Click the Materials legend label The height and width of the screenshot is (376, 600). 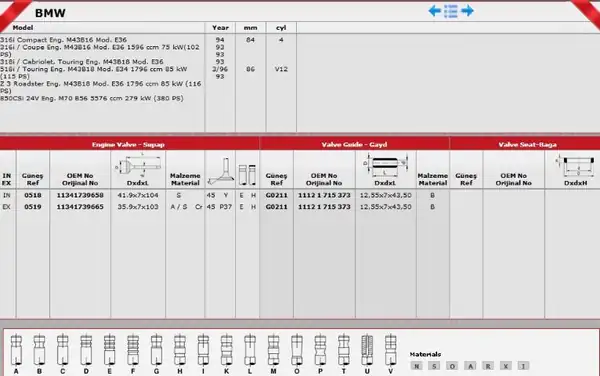click(x=425, y=354)
